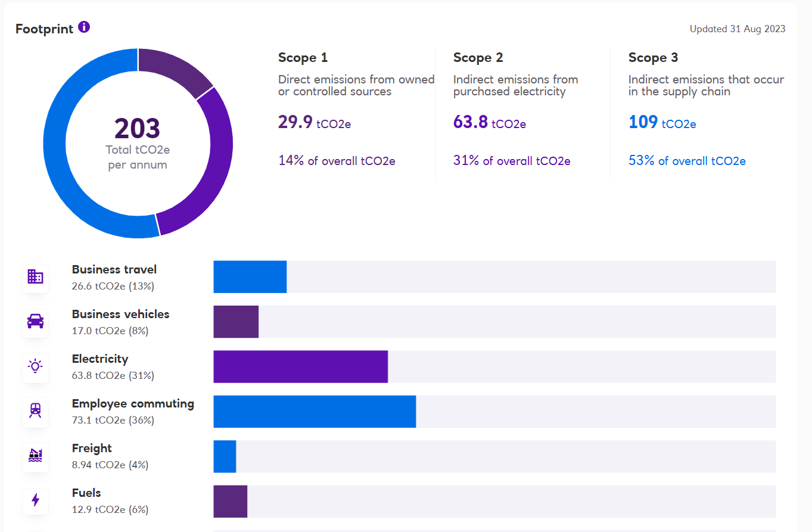Click the Updated 31 Aug 2023 text
This screenshot has width=812, height=532.
pos(737,29)
